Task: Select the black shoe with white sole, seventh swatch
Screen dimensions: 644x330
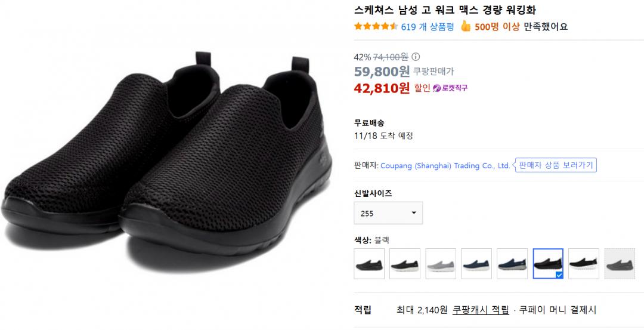Action: pos(584,264)
